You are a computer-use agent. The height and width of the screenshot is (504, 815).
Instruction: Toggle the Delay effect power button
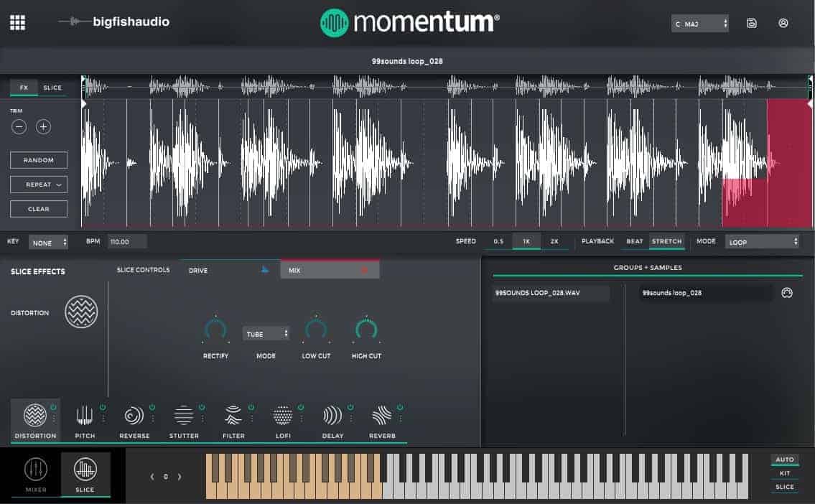(350, 407)
